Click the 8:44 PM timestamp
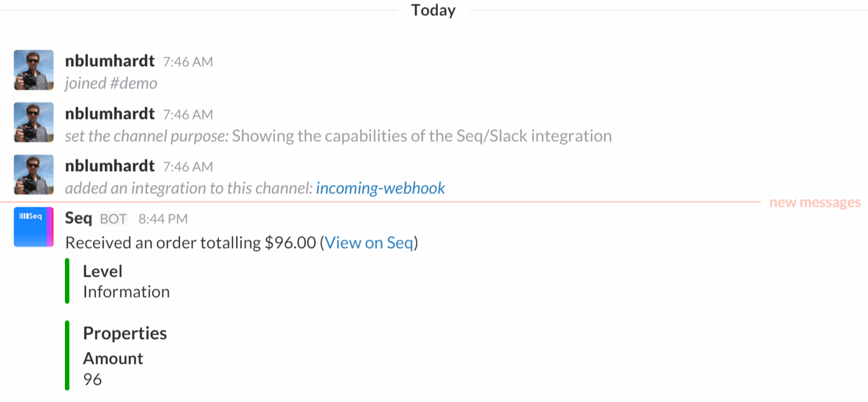Screen dimensions: 868x402 [x=163, y=219]
